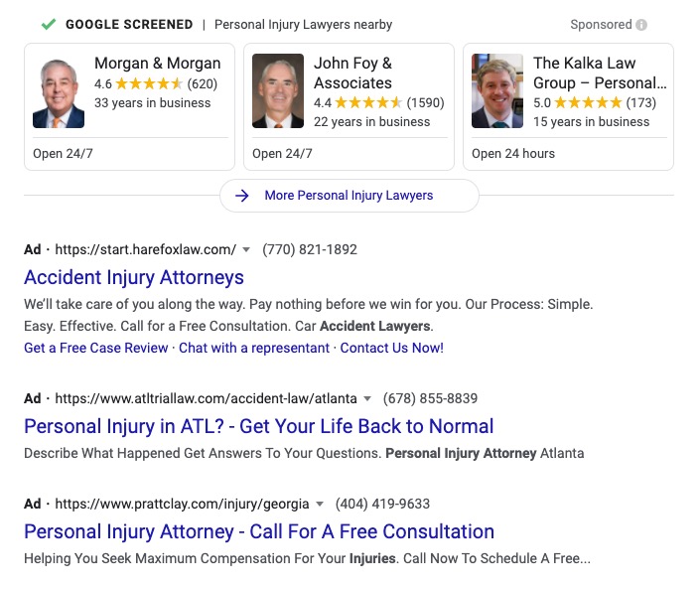Open The Kalka Law Group photo
Image resolution: width=700 pixels, height=589 pixels.
click(497, 91)
